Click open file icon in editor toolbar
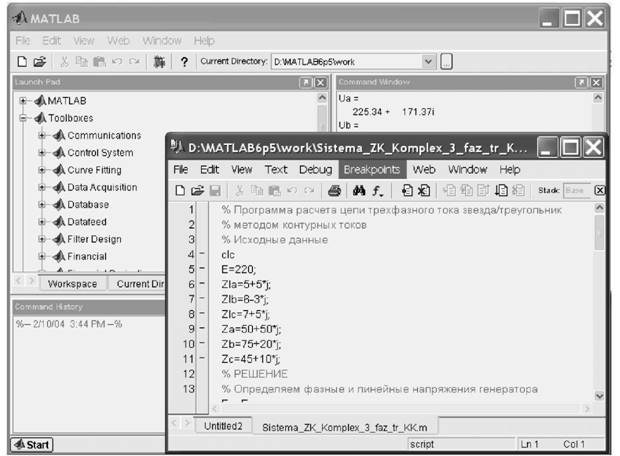This screenshot has width=620, height=456. pos(197,191)
